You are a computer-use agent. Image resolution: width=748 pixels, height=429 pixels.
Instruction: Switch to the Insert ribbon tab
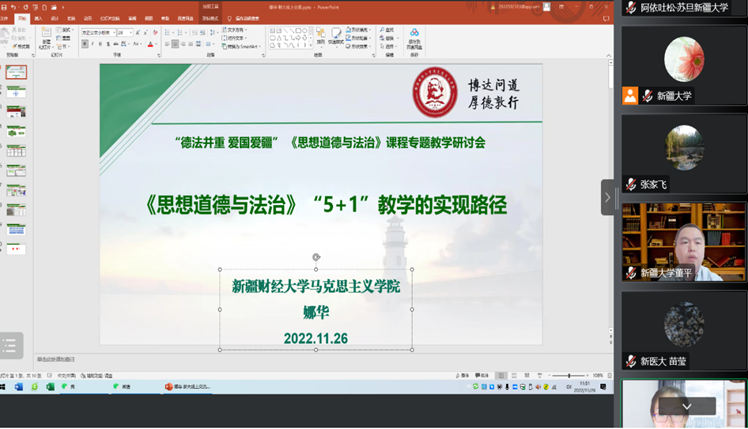point(39,17)
